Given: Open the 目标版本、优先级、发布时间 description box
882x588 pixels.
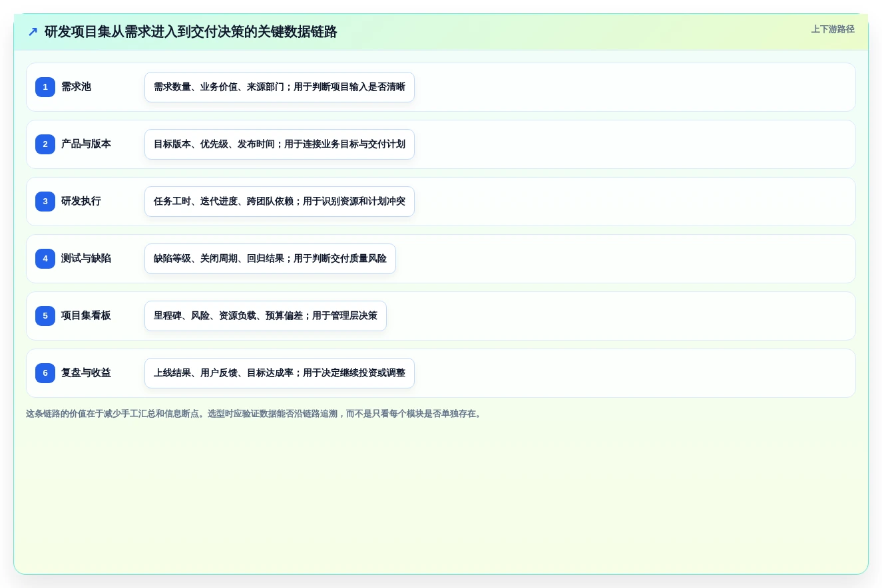Looking at the screenshot, I should pos(280,144).
